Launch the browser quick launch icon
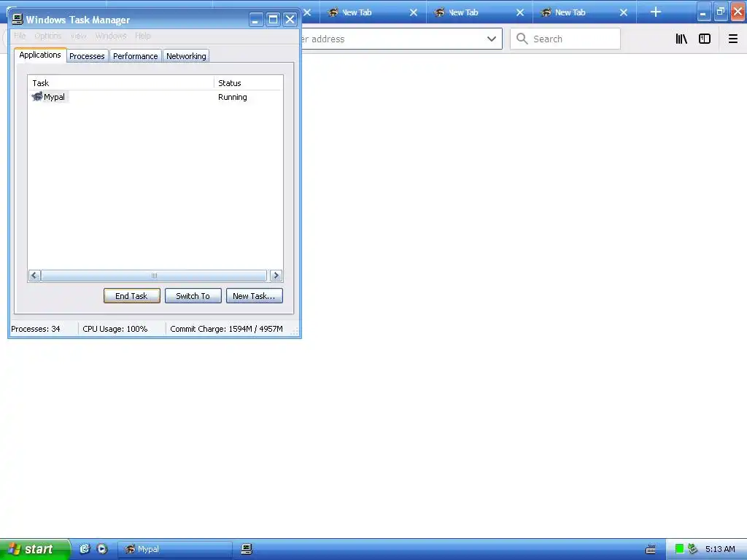The height and width of the screenshot is (560, 747). [x=85, y=549]
